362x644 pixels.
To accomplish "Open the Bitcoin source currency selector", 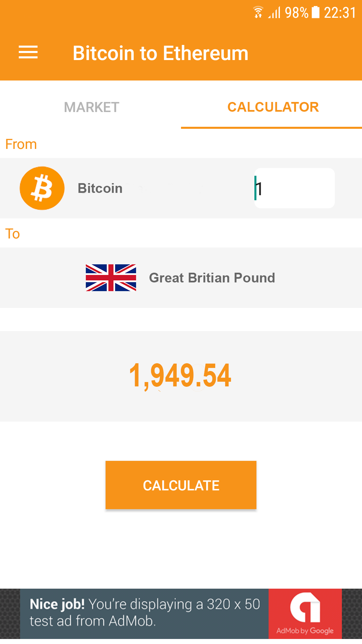I will 100,189.
